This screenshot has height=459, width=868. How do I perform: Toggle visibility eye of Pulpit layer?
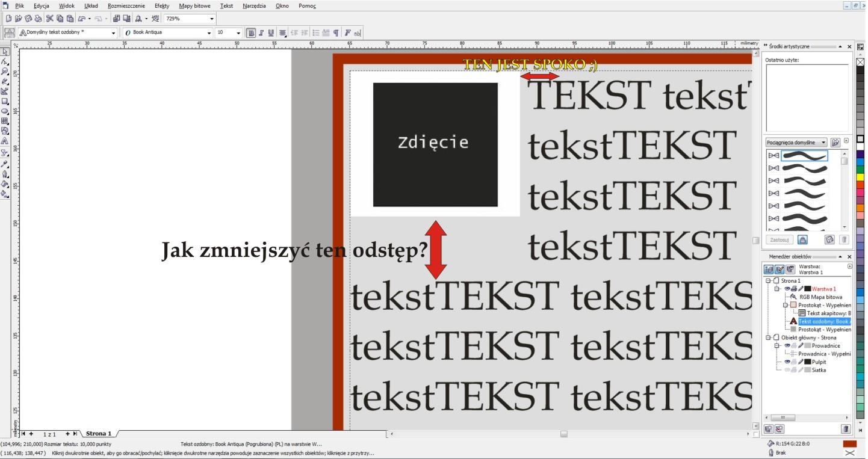click(787, 362)
